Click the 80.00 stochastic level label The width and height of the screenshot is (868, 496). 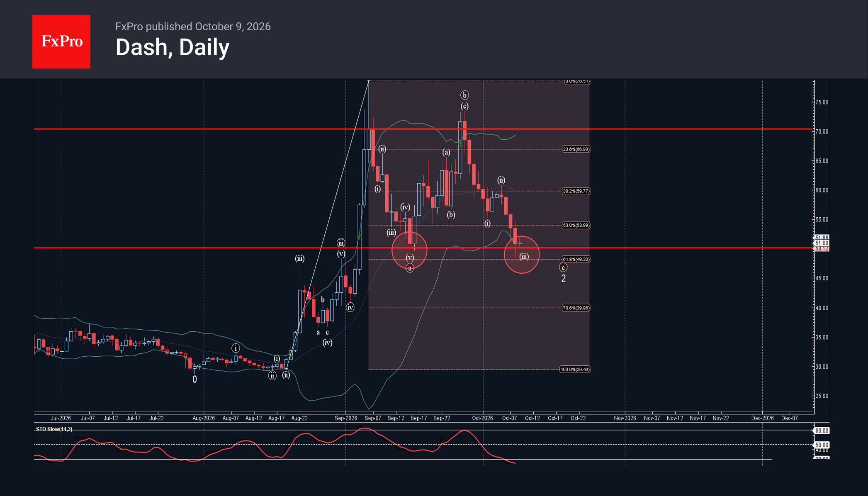(821, 431)
